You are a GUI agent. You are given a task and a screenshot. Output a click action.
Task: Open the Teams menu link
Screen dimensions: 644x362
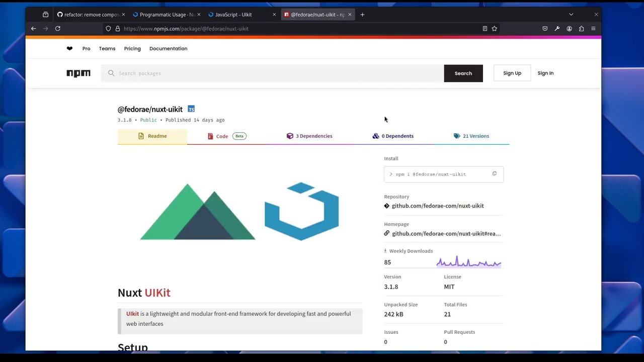tap(107, 49)
